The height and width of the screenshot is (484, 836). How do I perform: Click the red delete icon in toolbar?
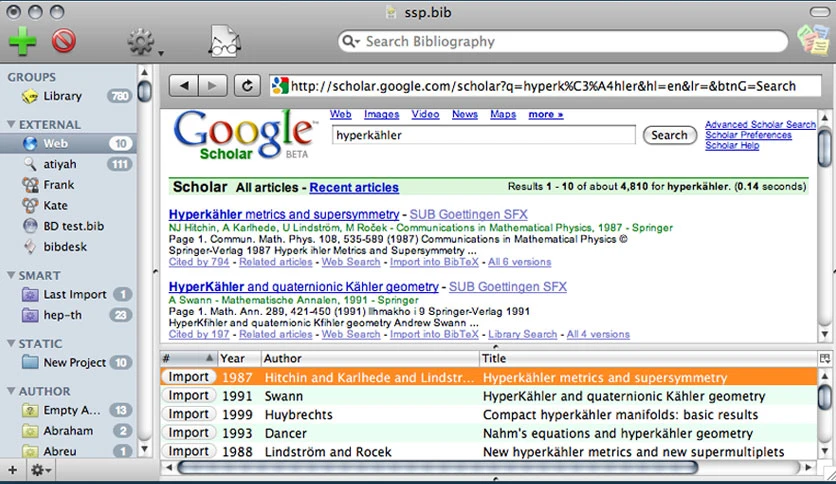63,41
